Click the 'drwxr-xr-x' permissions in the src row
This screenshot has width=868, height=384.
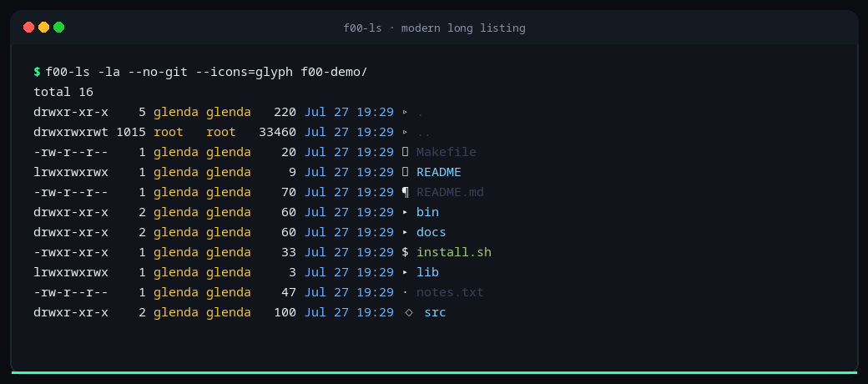pyautogui.click(x=71, y=312)
